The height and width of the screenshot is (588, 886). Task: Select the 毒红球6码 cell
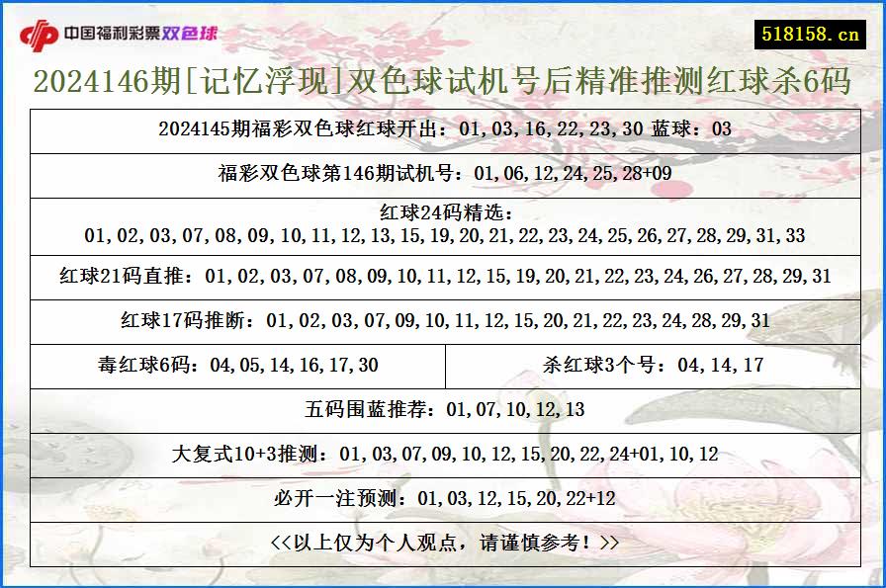242,362
